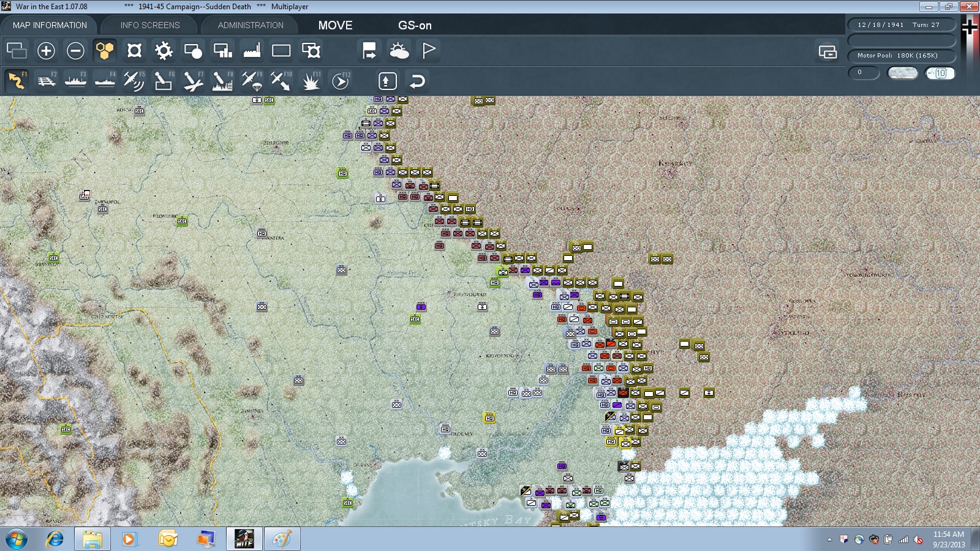Click the WITE game taskbar icon
Image resolution: width=980 pixels, height=551 pixels.
[244, 539]
